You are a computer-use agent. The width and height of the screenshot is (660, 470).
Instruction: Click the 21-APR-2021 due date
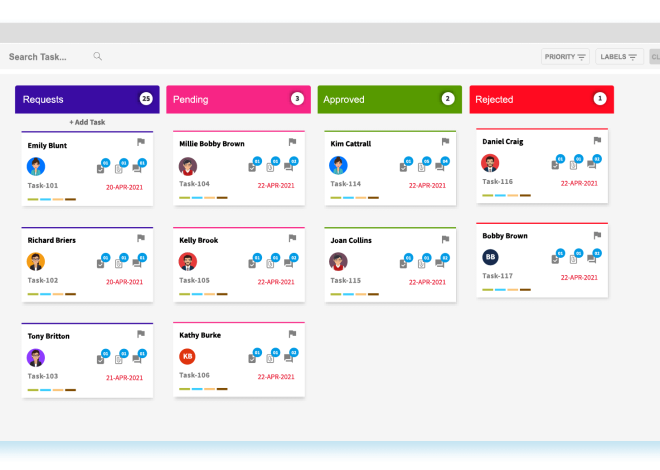tap(124, 378)
